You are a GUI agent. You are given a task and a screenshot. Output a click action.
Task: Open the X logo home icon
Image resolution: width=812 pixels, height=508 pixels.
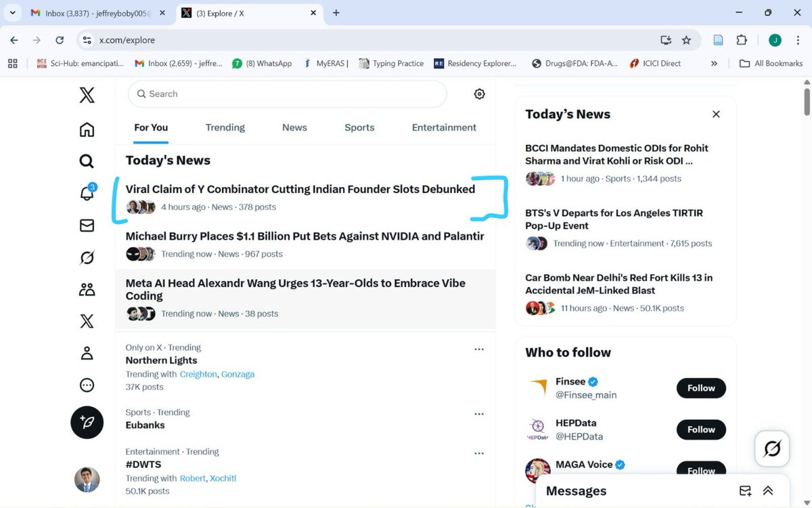pyautogui.click(x=87, y=95)
